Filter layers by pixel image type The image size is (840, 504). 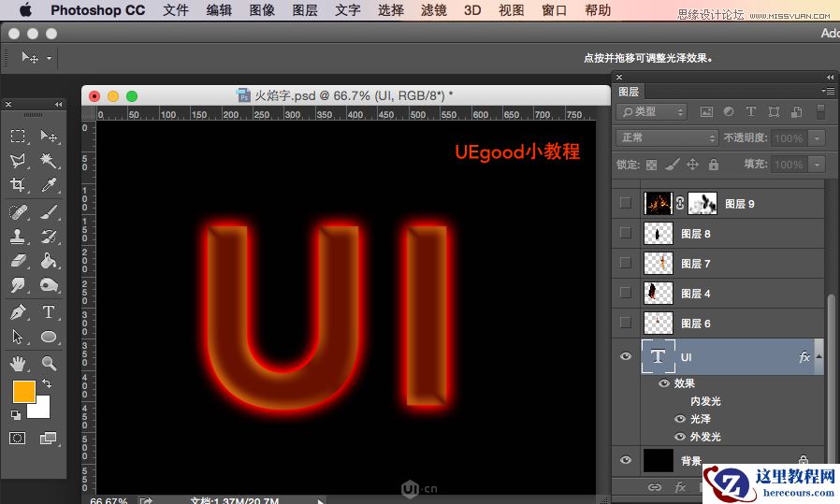706,111
